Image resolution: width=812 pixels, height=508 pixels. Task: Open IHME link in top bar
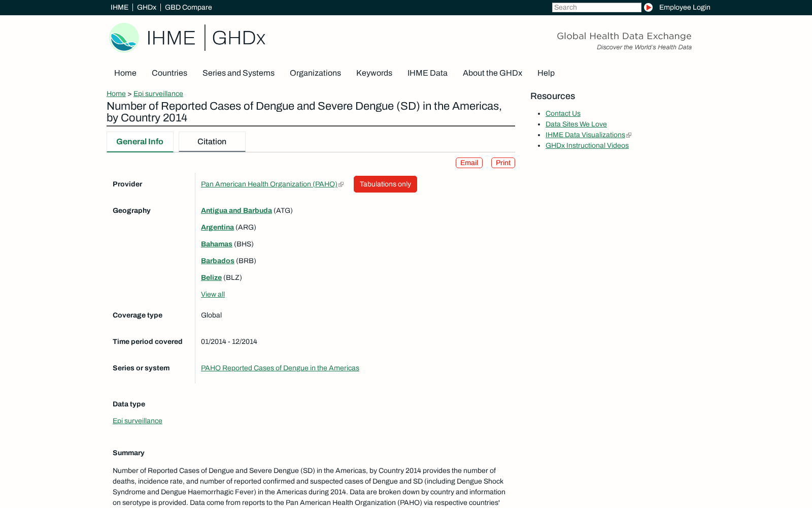119,7
